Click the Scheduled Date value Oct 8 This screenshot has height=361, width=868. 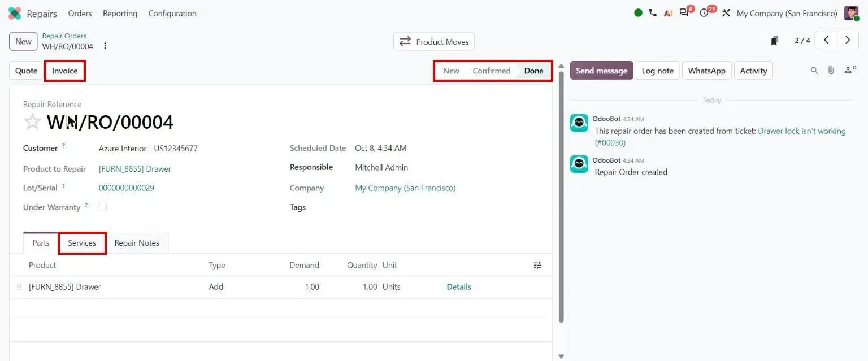381,148
